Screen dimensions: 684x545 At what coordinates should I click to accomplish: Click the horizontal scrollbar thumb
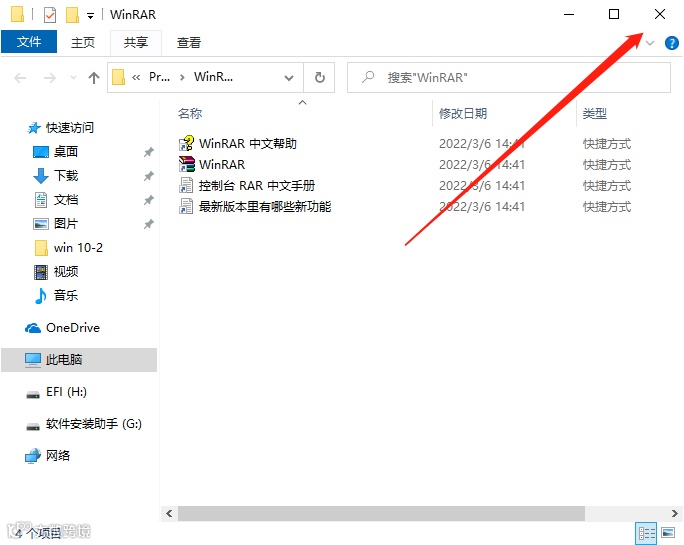[x=381, y=514]
